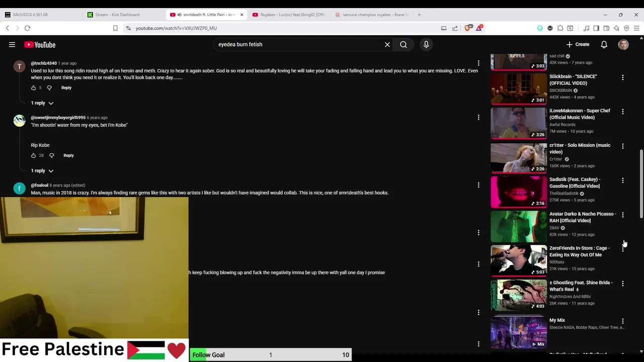Open @sweetjimmyboyorgirl5995's channel link
The image size is (644, 362).
click(58, 118)
